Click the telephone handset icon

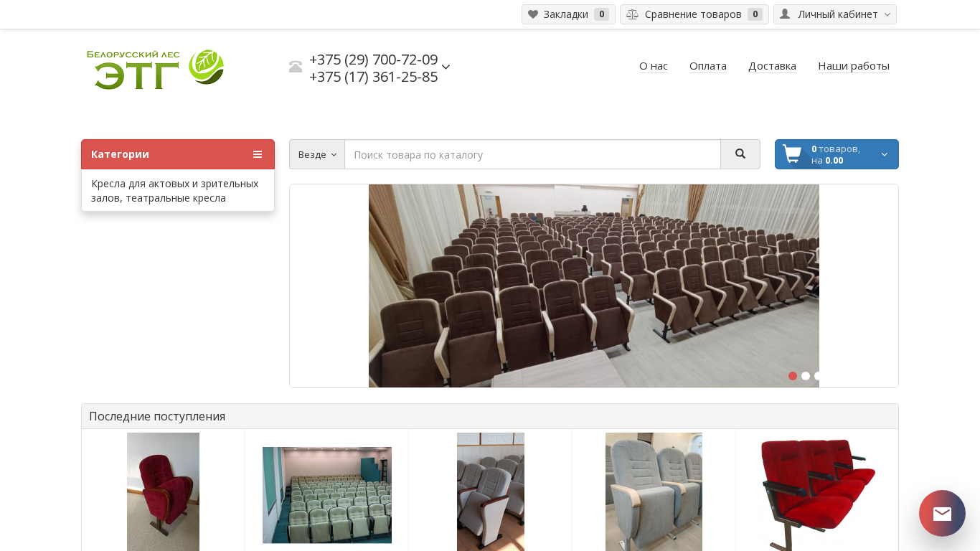click(x=296, y=67)
